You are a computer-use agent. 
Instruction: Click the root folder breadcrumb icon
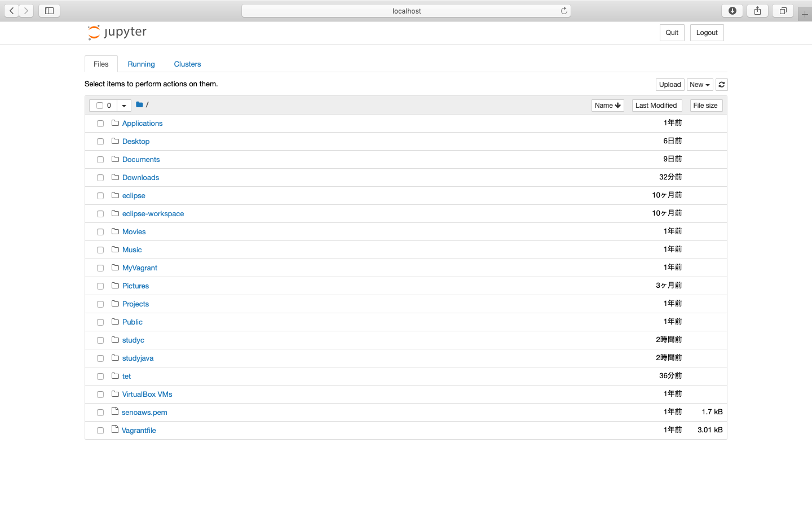click(x=139, y=104)
